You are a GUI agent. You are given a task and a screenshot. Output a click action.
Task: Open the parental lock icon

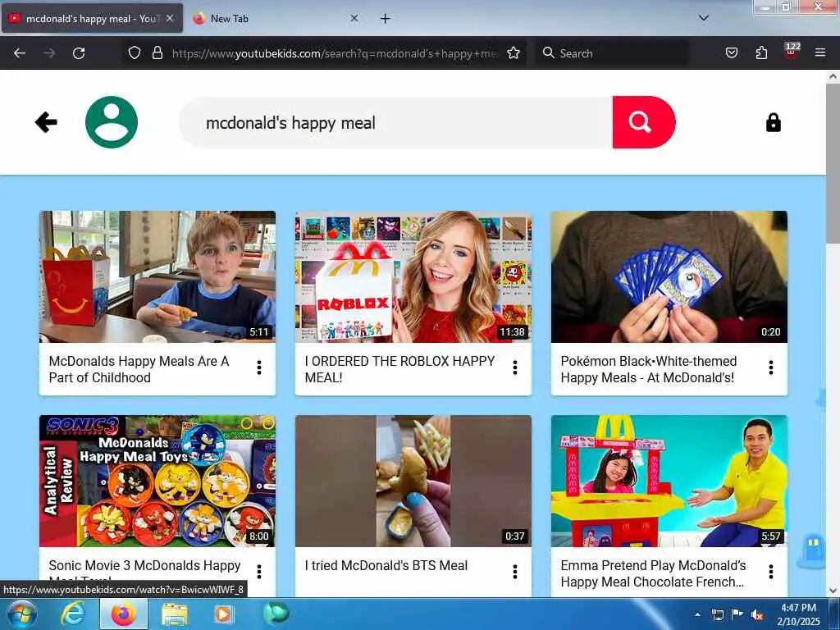(x=773, y=123)
